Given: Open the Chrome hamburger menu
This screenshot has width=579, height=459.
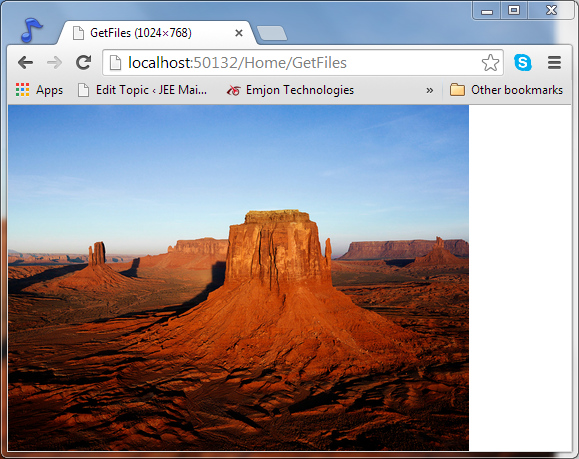Looking at the screenshot, I should 554,62.
